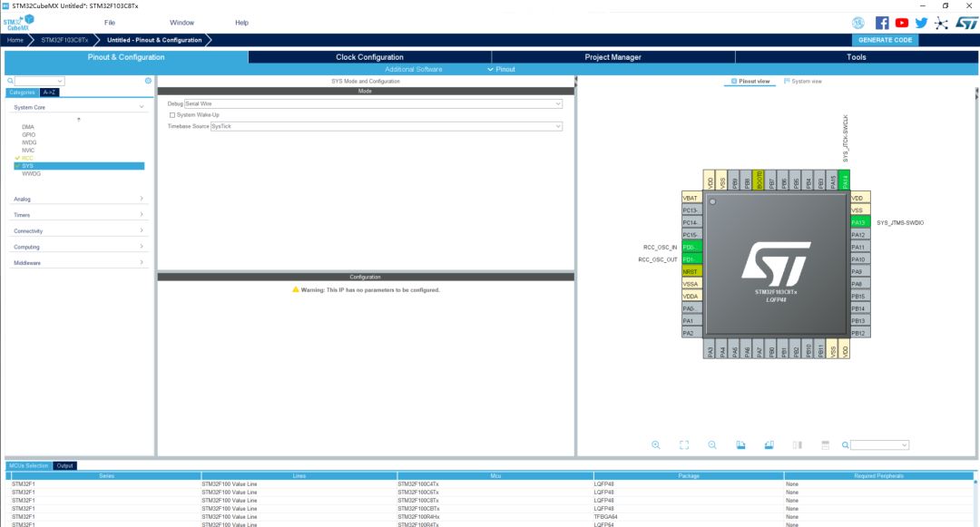Click the STM32F103C8Tx breadcrumb
The width and height of the screenshot is (980, 527).
tap(64, 40)
